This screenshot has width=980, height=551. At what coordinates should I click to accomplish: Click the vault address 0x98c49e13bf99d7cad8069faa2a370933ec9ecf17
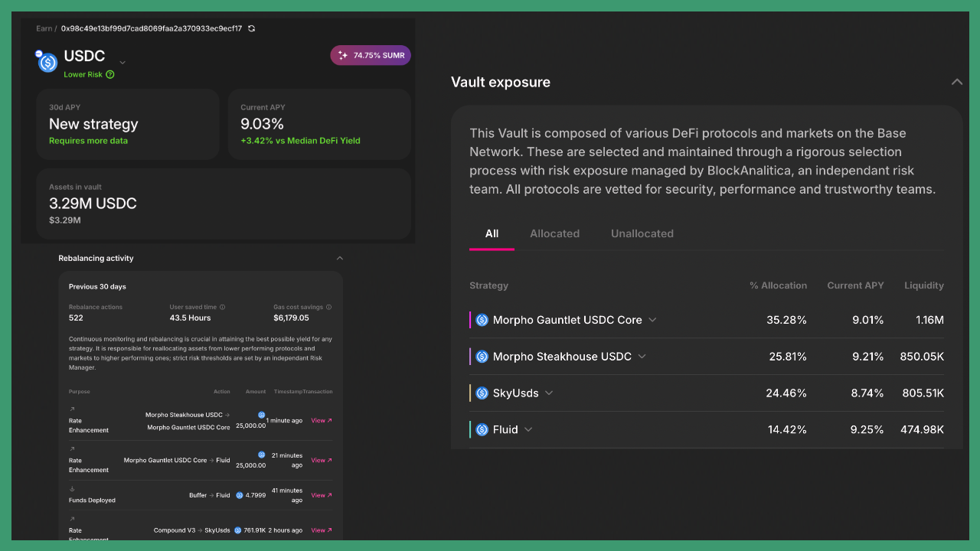pos(152,28)
